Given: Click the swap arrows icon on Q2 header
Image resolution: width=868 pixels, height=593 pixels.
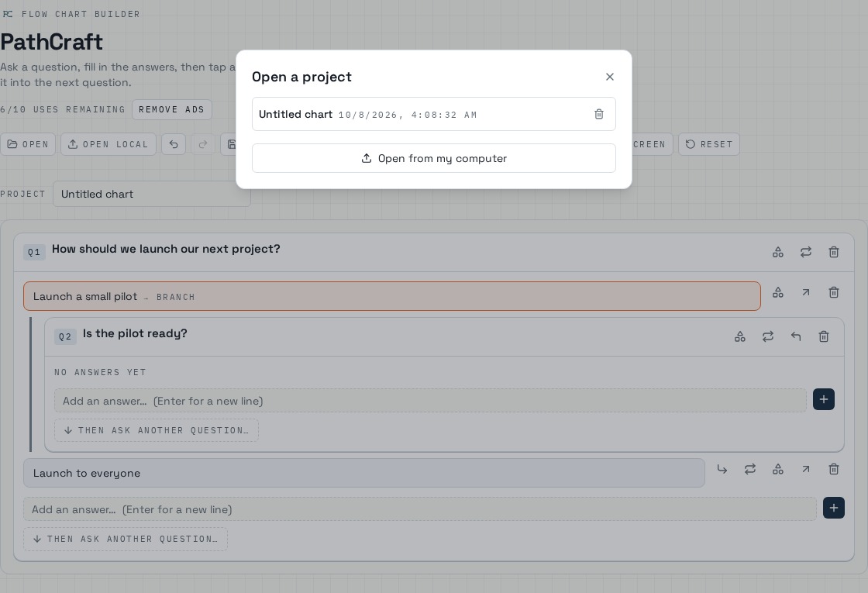Looking at the screenshot, I should 768,336.
